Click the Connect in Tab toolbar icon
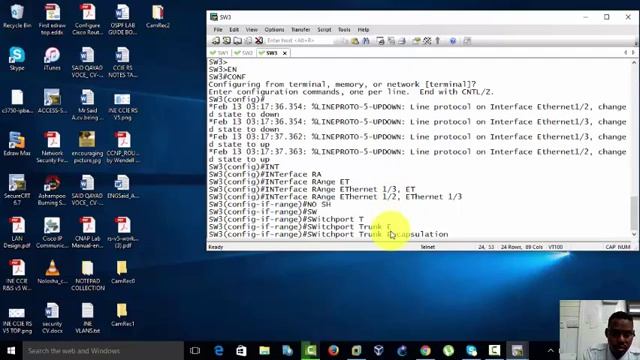Viewport: 640px width, 360px height. click(x=237, y=41)
